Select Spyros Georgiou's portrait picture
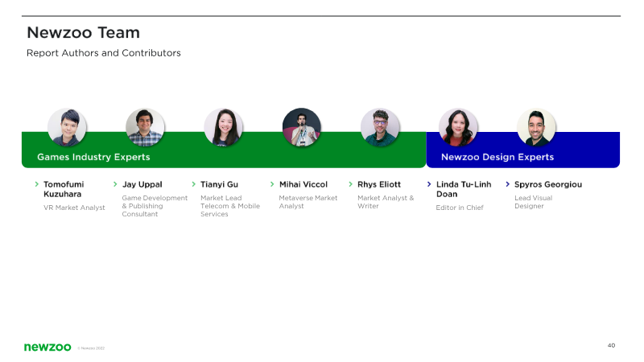 click(536, 127)
